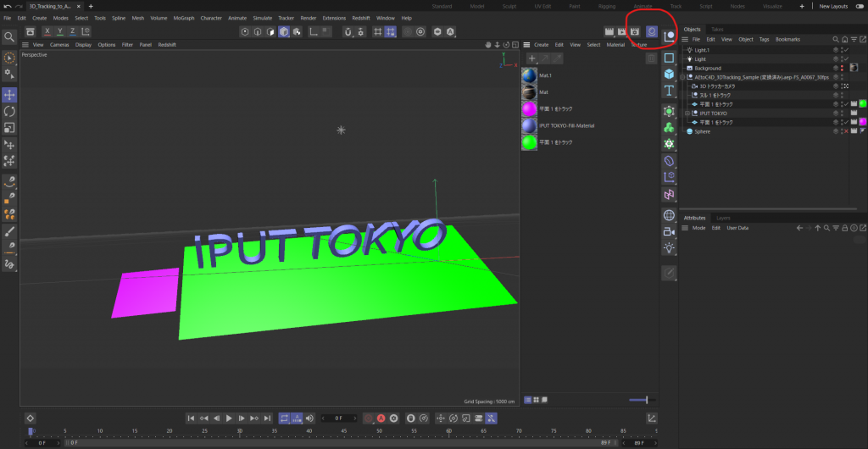This screenshot has width=868, height=449.
Task: Open the MoGraph menu
Action: click(183, 18)
